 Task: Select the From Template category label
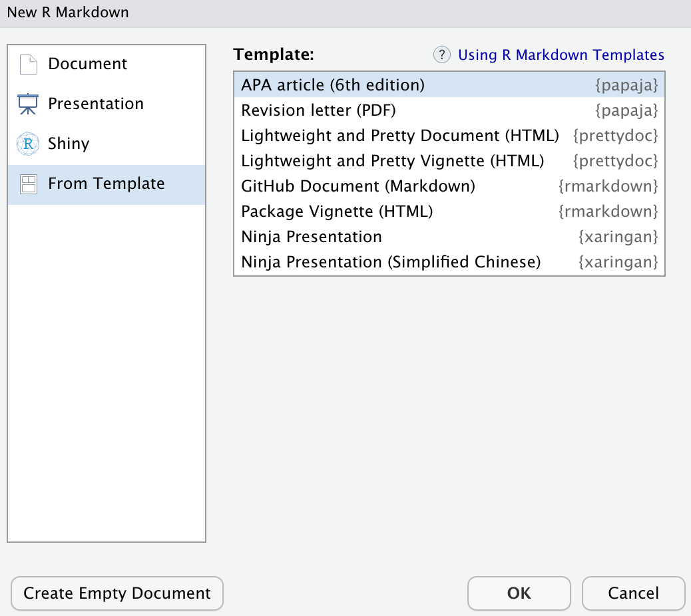click(107, 183)
